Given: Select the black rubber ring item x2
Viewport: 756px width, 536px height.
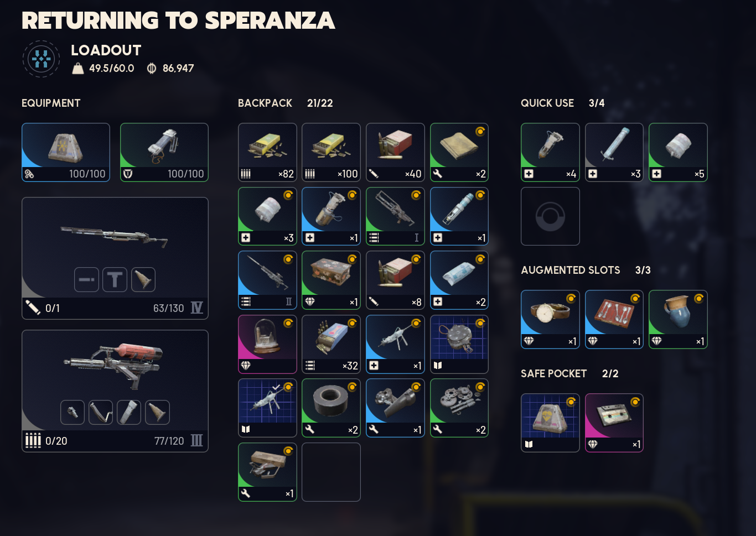Looking at the screenshot, I should (331, 408).
